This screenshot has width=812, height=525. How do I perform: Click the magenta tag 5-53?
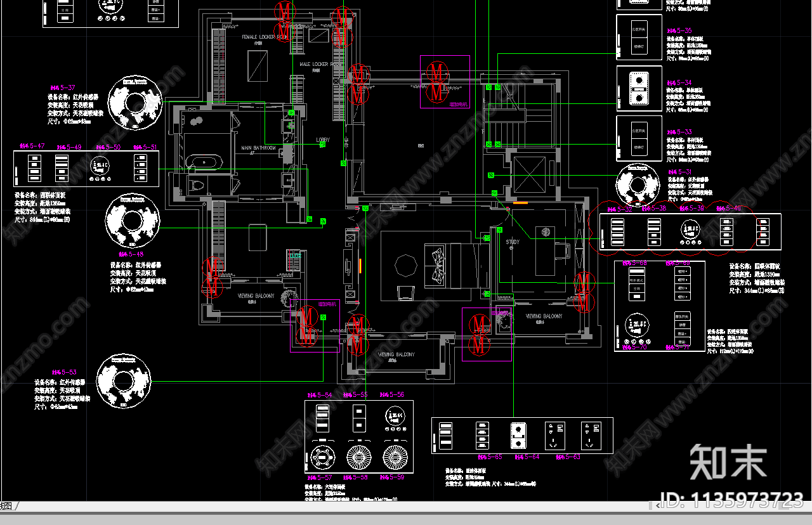click(x=63, y=372)
